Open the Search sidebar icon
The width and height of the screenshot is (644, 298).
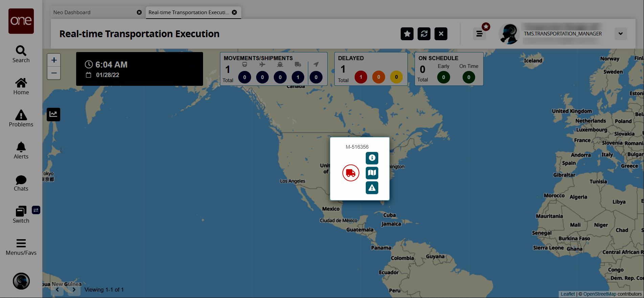tap(21, 54)
